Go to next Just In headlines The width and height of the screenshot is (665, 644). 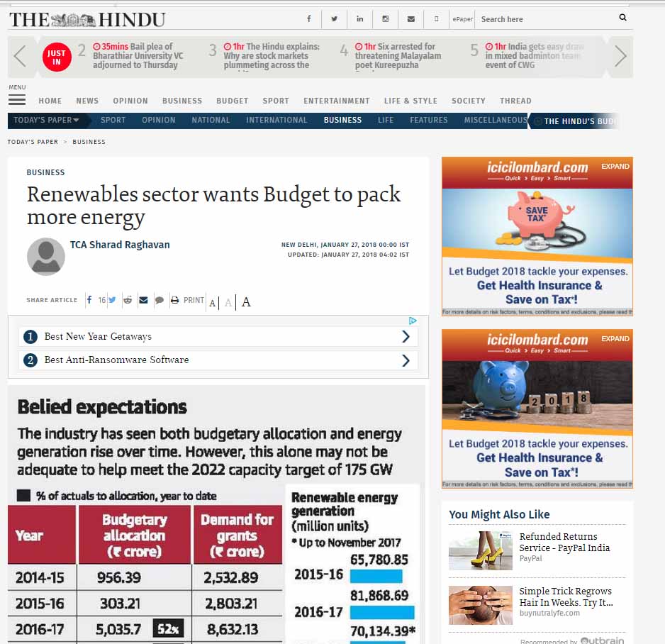(x=620, y=56)
